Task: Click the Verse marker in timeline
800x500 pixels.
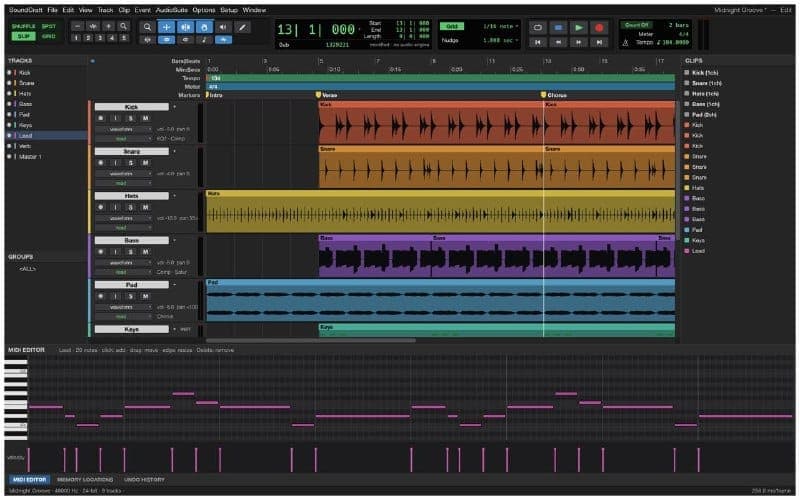Action: [x=327, y=95]
